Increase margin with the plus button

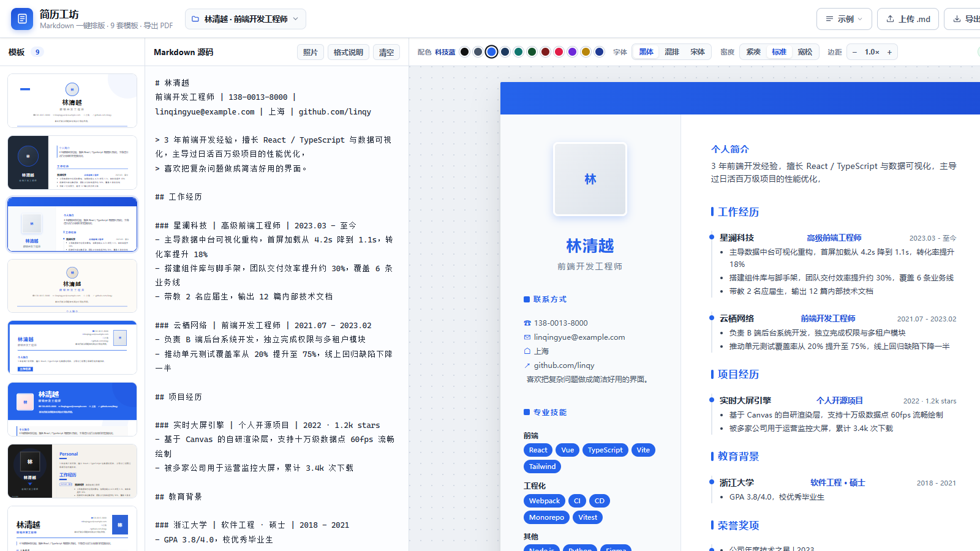coord(889,52)
